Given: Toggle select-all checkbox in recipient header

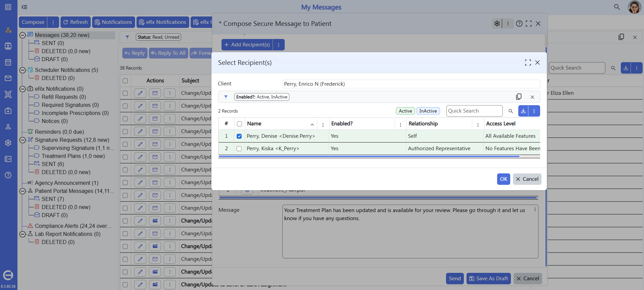Looking at the screenshot, I should pyautogui.click(x=239, y=124).
